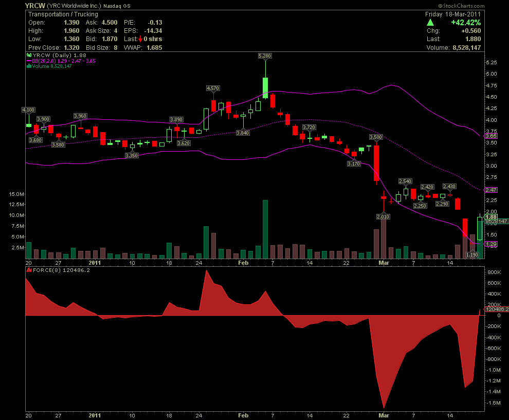This screenshot has width=509, height=420.
Task: Click the 1.190 low price label
Action: [x=472, y=255]
